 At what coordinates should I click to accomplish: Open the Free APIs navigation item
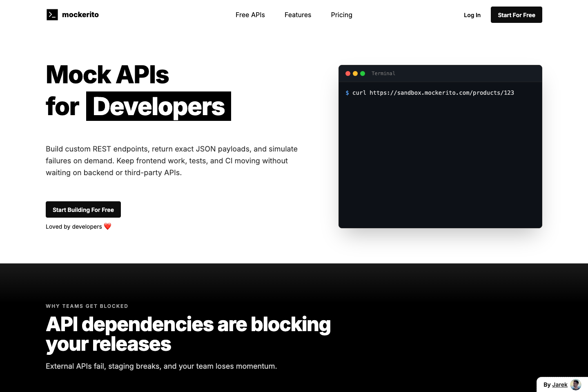coord(250,15)
